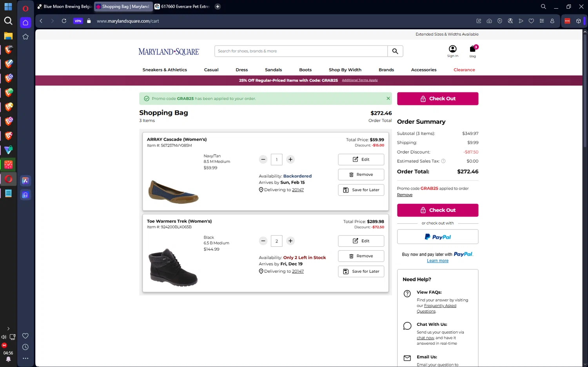588x367 pixels.
Task: Open Windows Start button
Action: tap(8, 7)
